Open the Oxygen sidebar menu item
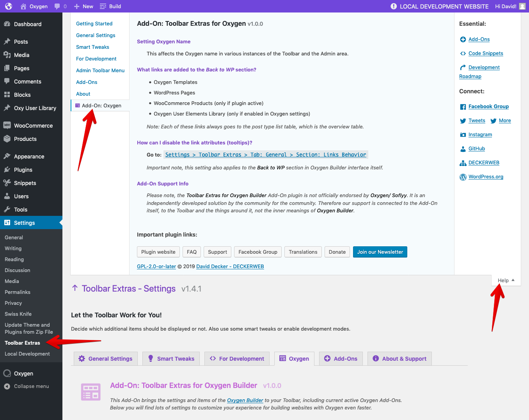The height and width of the screenshot is (420, 529). tap(31, 374)
